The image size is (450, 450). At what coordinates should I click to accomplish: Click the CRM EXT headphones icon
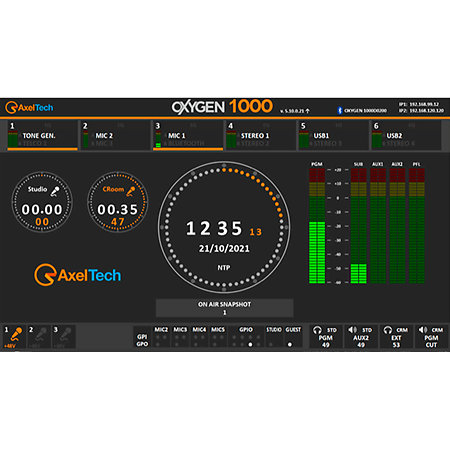[387, 330]
